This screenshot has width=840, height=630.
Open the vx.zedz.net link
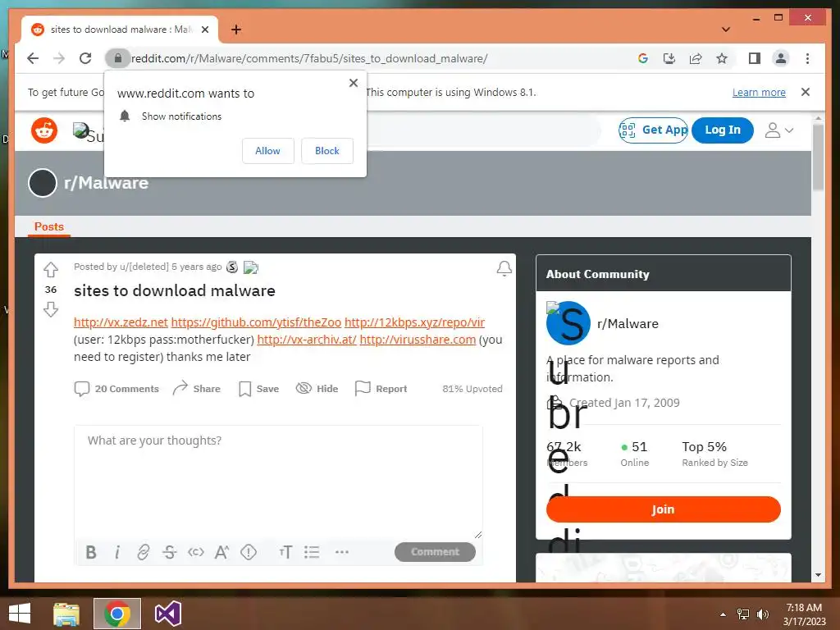click(121, 322)
